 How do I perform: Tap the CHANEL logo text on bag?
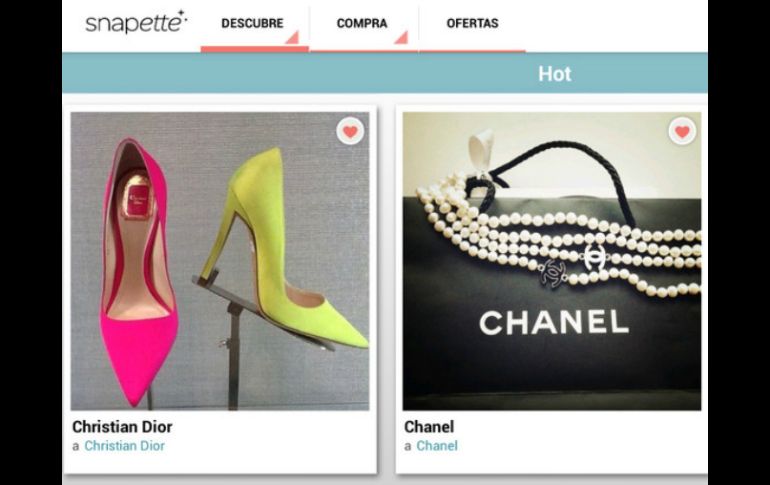554,323
